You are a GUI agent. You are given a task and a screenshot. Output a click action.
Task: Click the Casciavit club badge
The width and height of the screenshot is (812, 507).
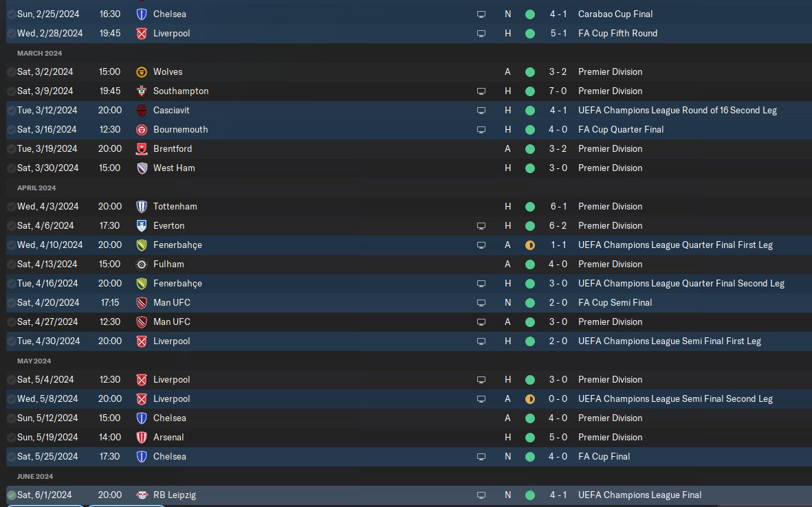click(142, 111)
